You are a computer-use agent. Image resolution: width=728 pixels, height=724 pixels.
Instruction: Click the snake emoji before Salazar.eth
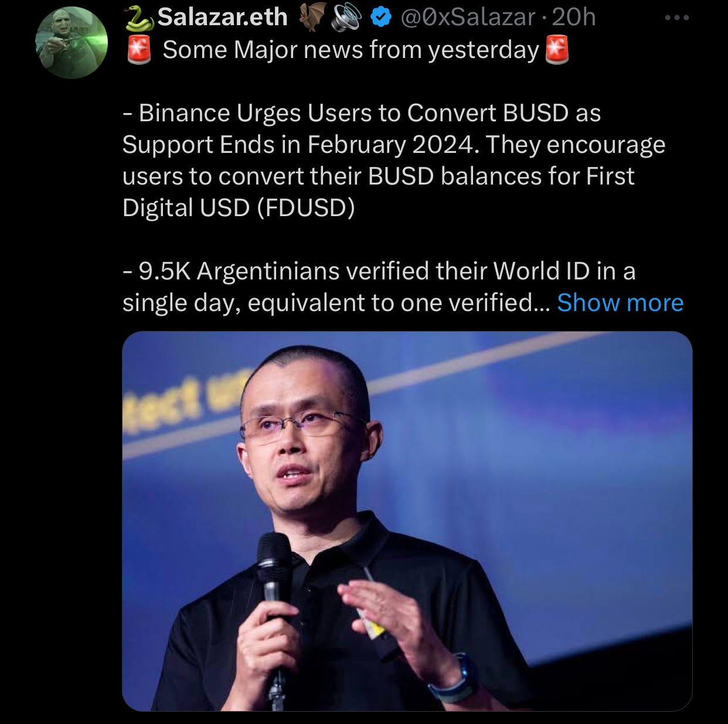click(x=139, y=18)
